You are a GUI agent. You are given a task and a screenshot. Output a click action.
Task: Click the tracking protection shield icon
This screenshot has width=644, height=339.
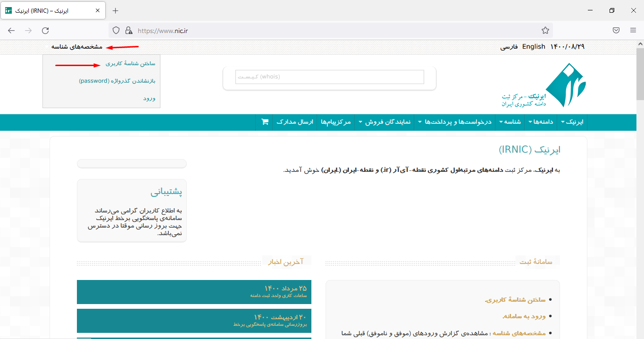(117, 31)
